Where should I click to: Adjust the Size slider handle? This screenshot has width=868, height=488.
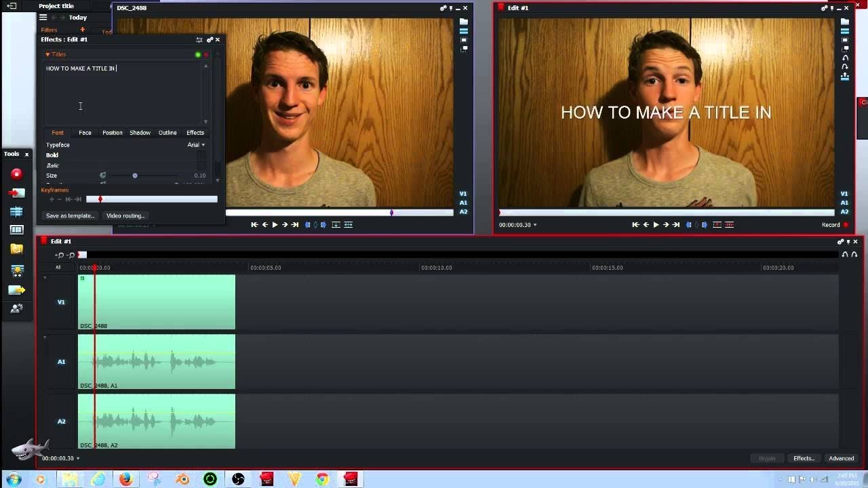tap(135, 176)
